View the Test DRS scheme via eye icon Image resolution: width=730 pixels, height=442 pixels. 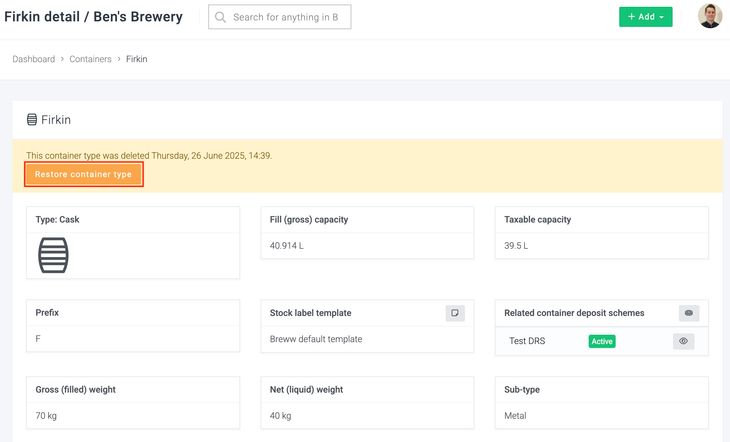point(683,341)
